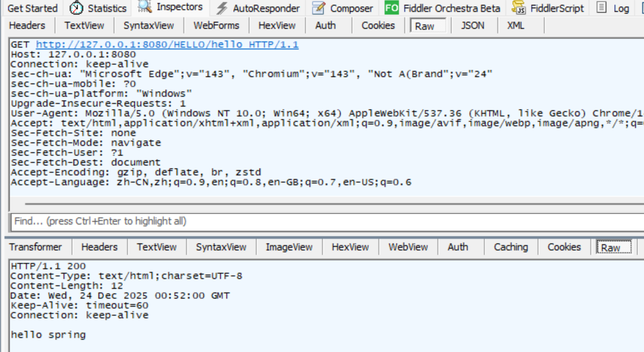Screen dimensions: 644x352
Task: Click the response Content-Type line
Action: pos(126,276)
